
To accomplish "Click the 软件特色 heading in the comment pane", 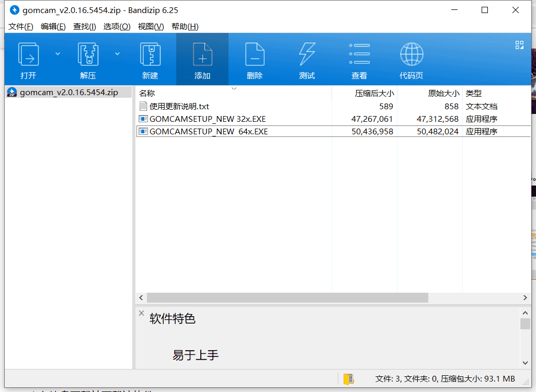I will 172,318.
